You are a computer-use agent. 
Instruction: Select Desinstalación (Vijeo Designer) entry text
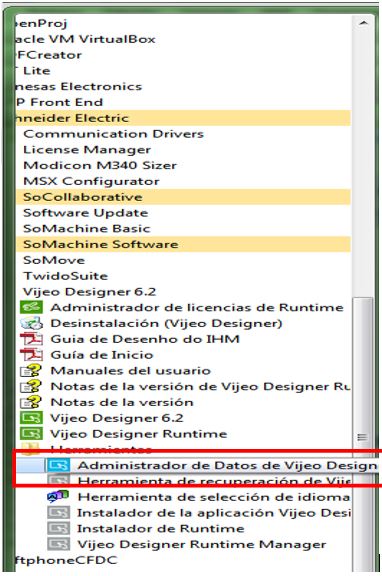[x=166, y=323]
